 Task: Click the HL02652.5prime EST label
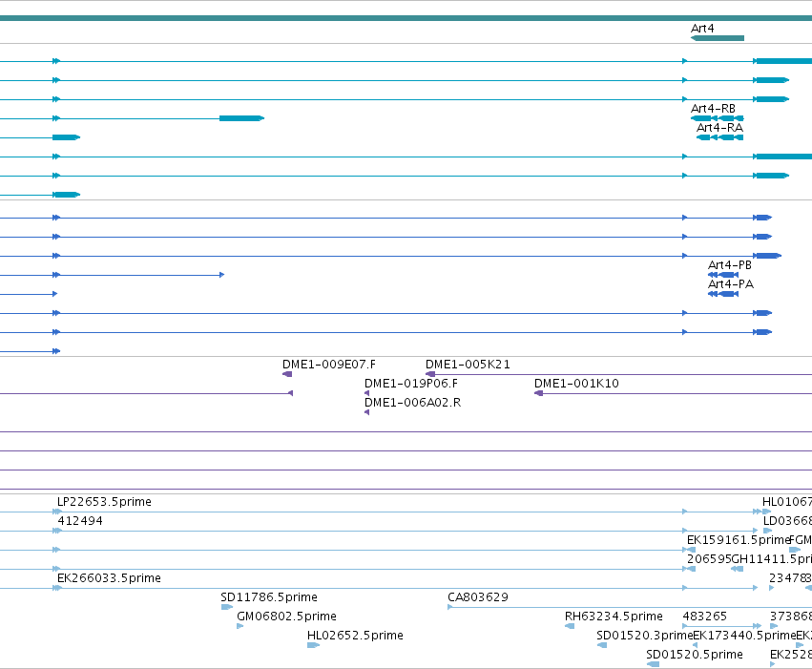pyautogui.click(x=355, y=636)
